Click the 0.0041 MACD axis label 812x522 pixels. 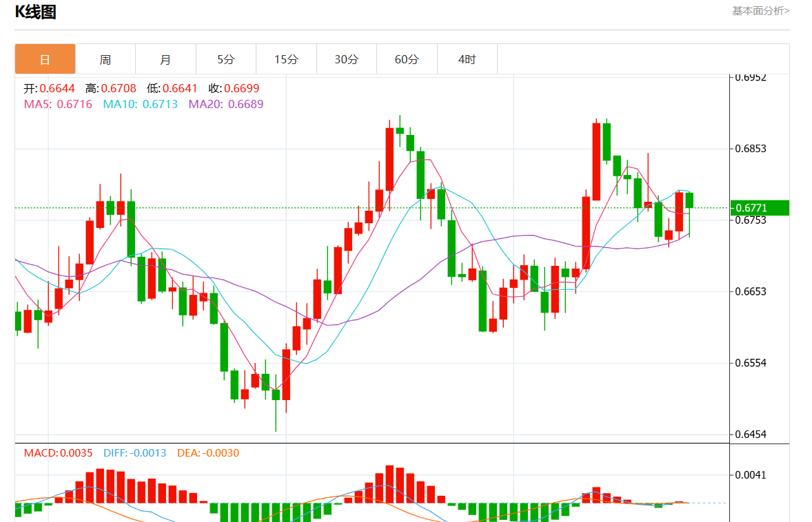coord(751,475)
